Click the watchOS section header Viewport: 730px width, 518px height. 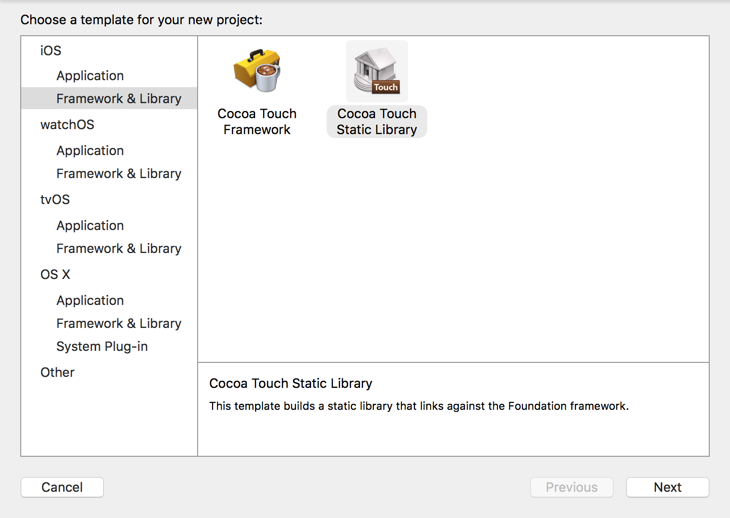(67, 124)
